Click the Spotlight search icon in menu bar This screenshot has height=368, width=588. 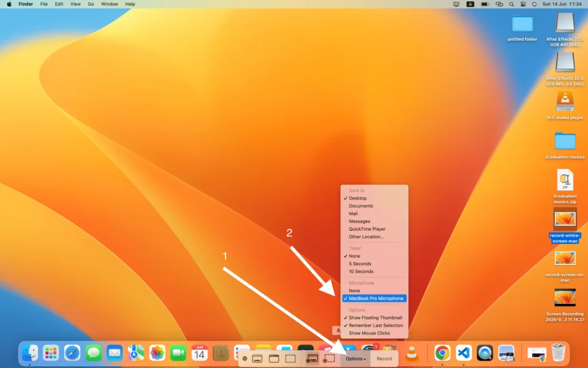[512, 4]
